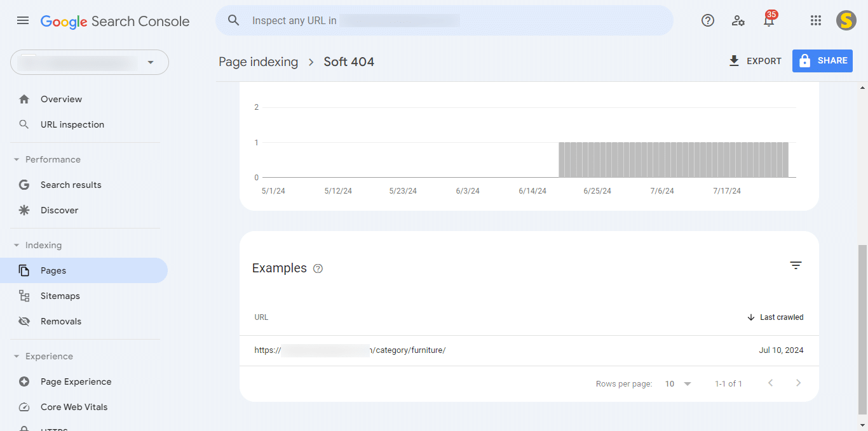Click the pages icon beside Pages
This screenshot has width=868, height=431.
[24, 270]
